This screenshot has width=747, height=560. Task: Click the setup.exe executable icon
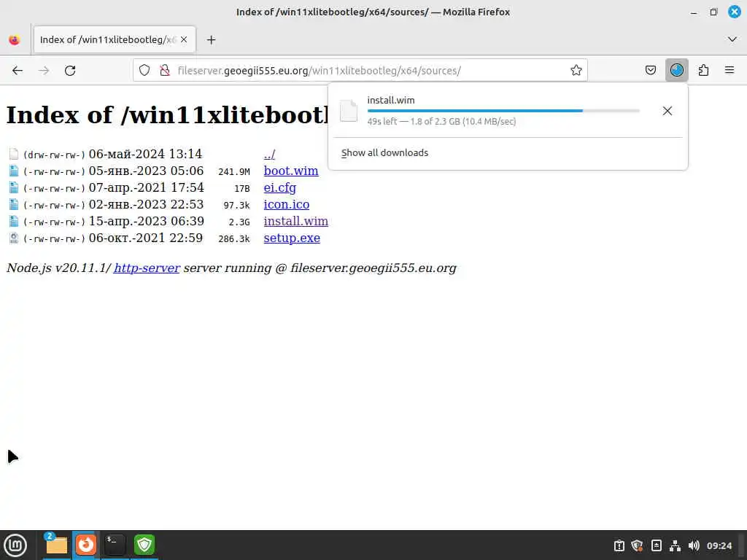coord(14,238)
